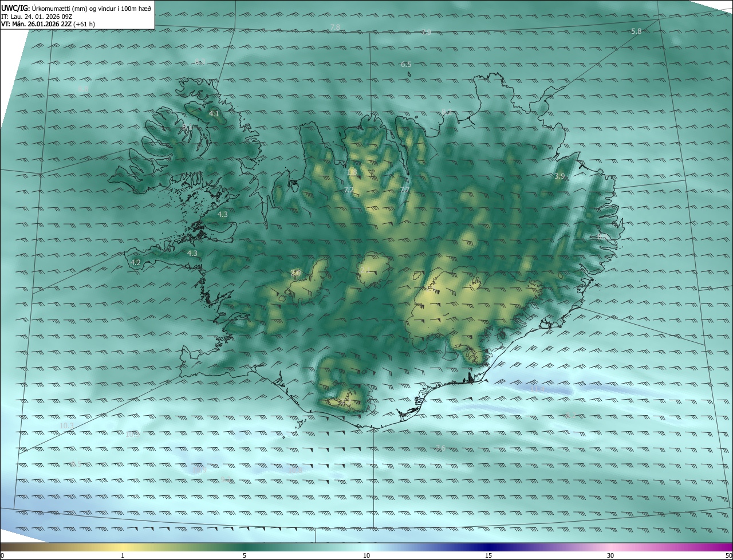This screenshot has height=560, width=733.
Task: Click the '10' tick label on the color scale
Action: (x=366, y=555)
